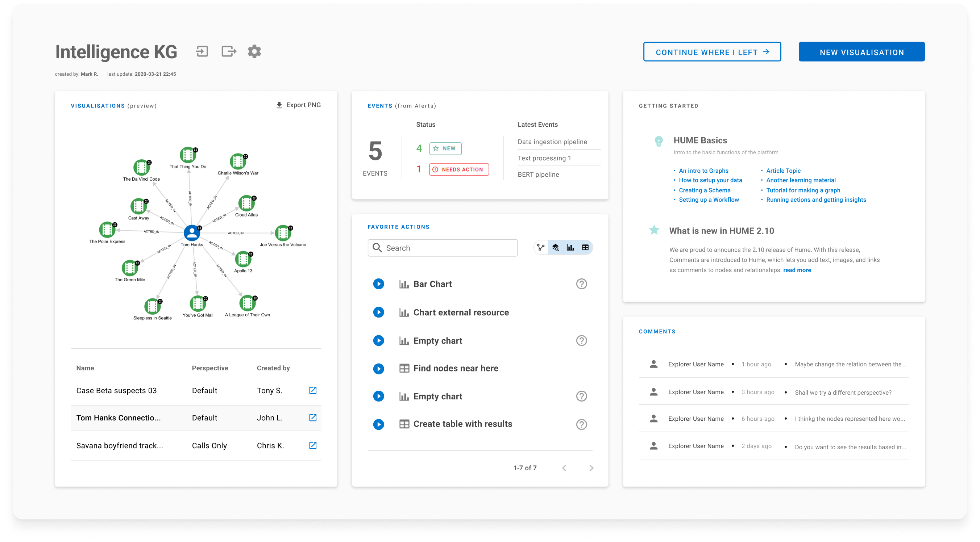Open the 'An intro to Graphs' link
Image resolution: width=980 pixels, height=542 pixels.
pyautogui.click(x=703, y=171)
